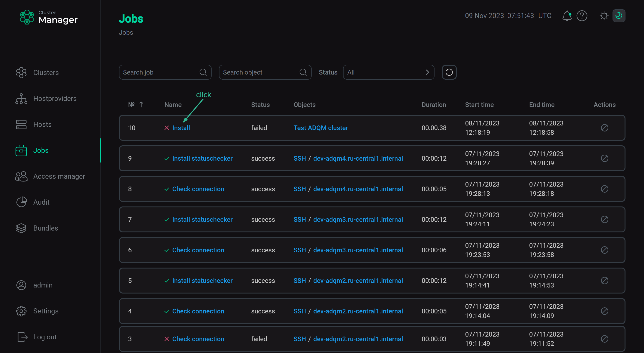The image size is (644, 353).
Task: Open Test ADQM cluster link
Action: (321, 128)
